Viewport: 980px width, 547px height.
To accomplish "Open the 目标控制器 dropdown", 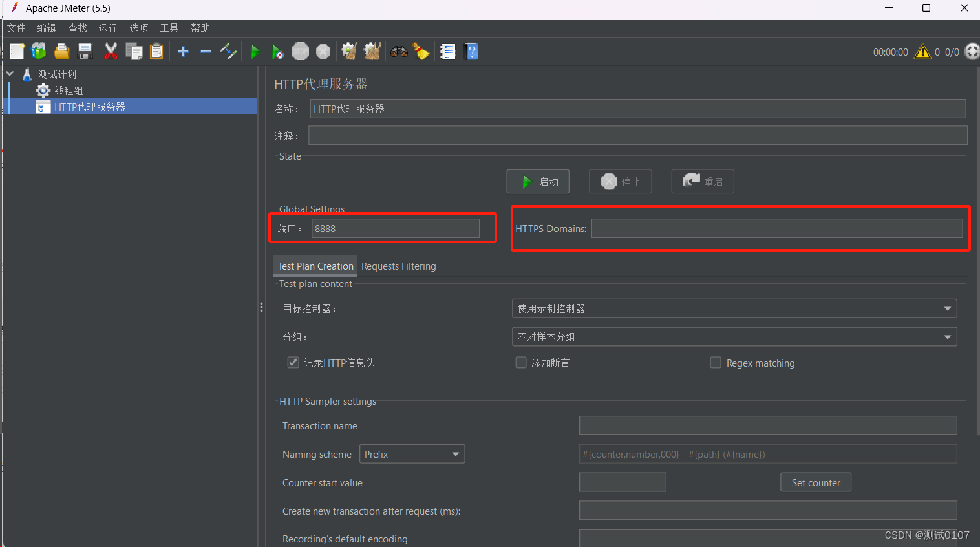I will click(734, 308).
